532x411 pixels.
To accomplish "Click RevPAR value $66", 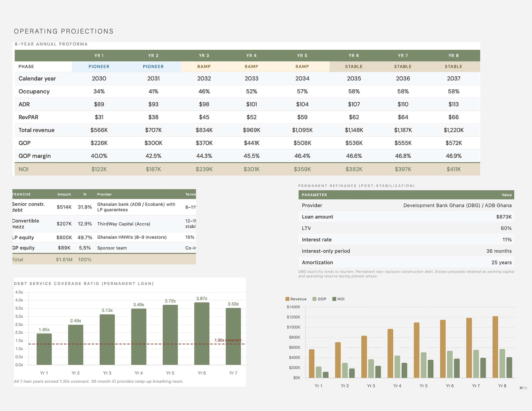I will click(x=453, y=117).
